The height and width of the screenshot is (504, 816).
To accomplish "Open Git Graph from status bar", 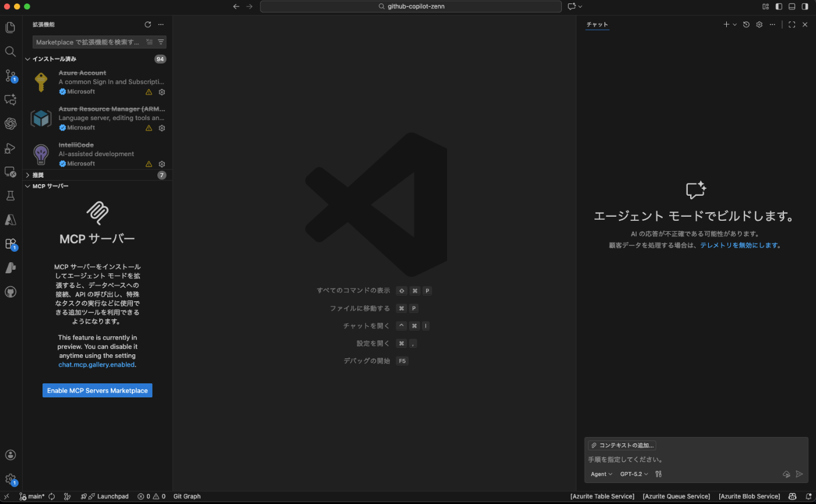I will (187, 496).
